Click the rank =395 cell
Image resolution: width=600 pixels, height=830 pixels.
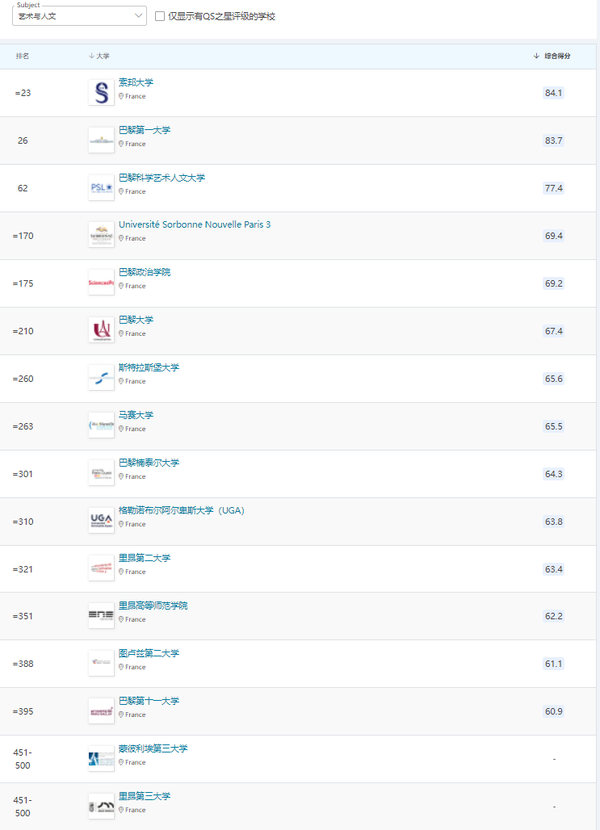coord(23,711)
